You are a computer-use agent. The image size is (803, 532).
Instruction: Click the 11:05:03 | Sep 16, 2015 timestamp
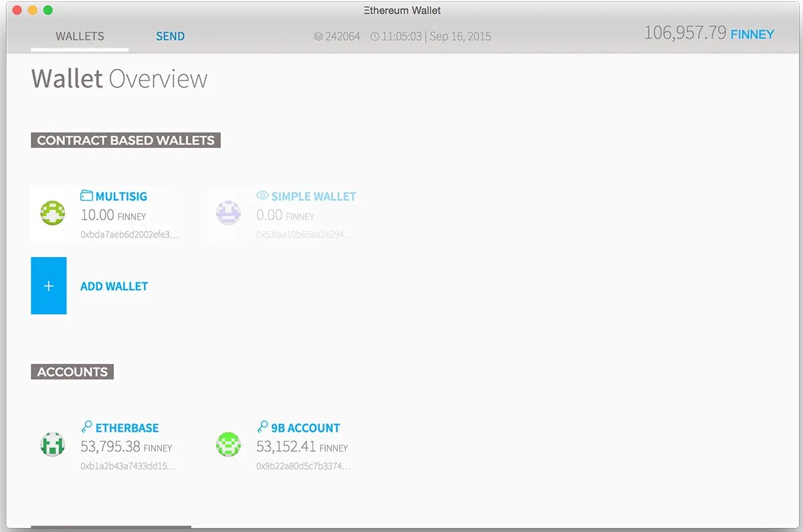[436, 36]
